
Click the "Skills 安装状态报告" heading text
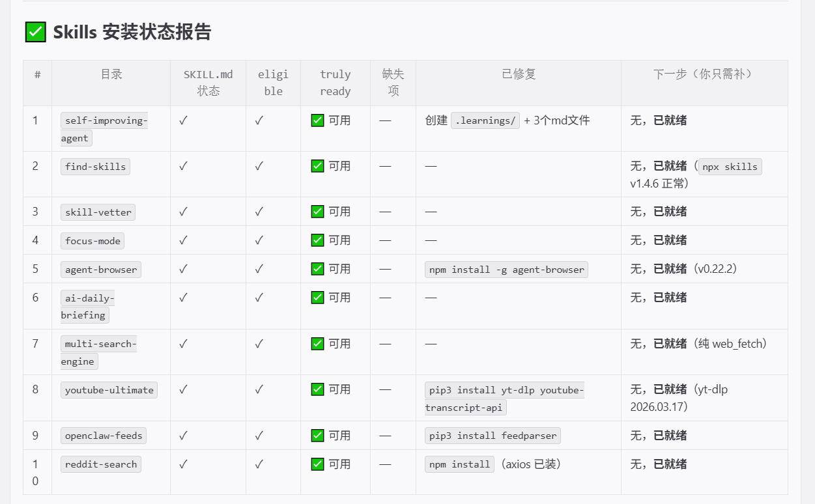click(132, 32)
